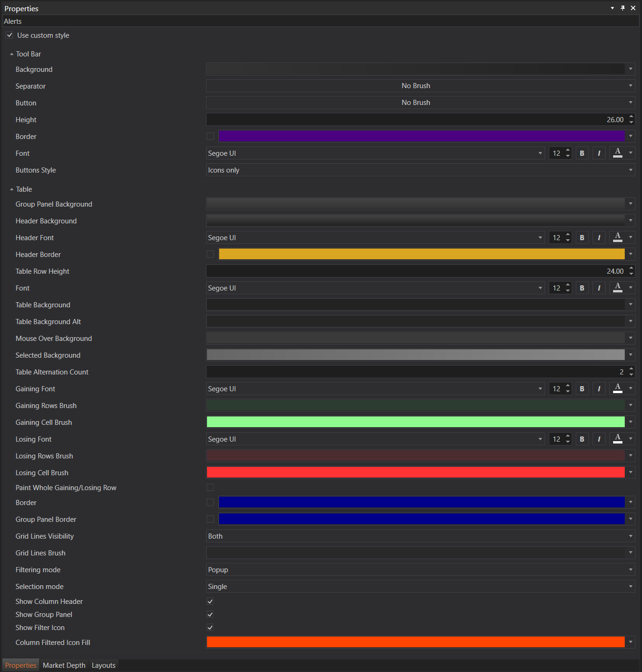Toggle italic for Table Font row
Screen dimensions: 642x672
coord(599,288)
